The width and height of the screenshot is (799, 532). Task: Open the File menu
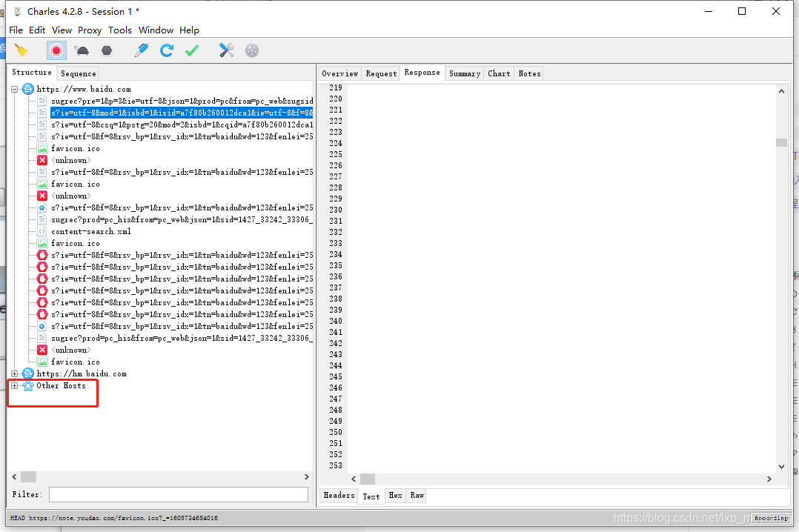click(16, 30)
